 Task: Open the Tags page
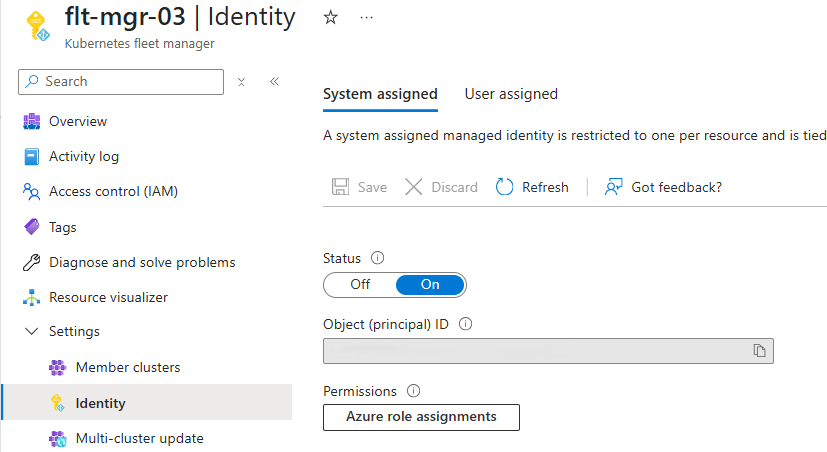point(63,227)
